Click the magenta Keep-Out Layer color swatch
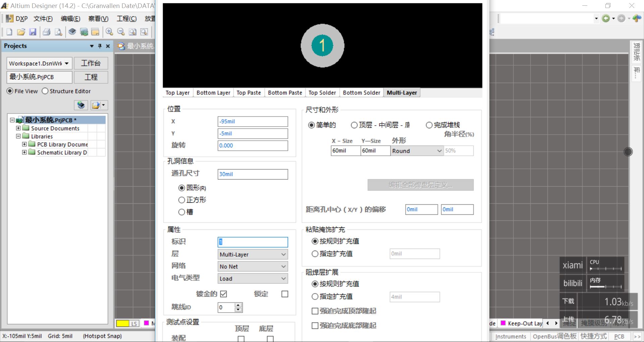 (503, 323)
